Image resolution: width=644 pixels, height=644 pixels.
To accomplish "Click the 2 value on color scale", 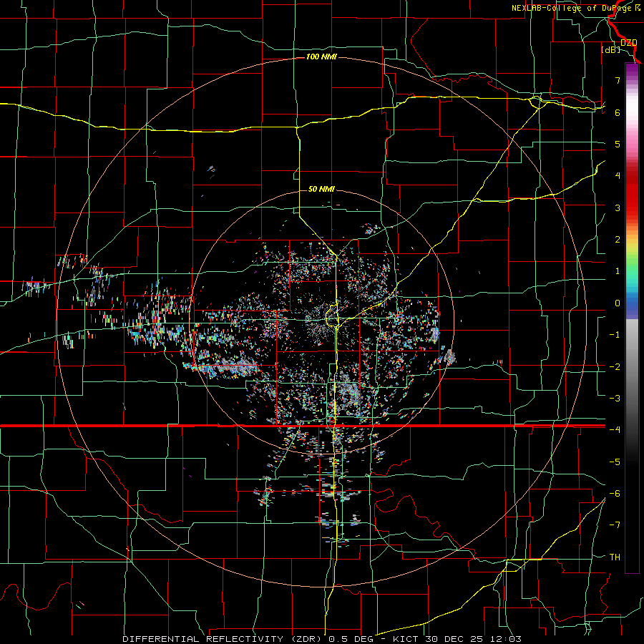I will click(618, 239).
